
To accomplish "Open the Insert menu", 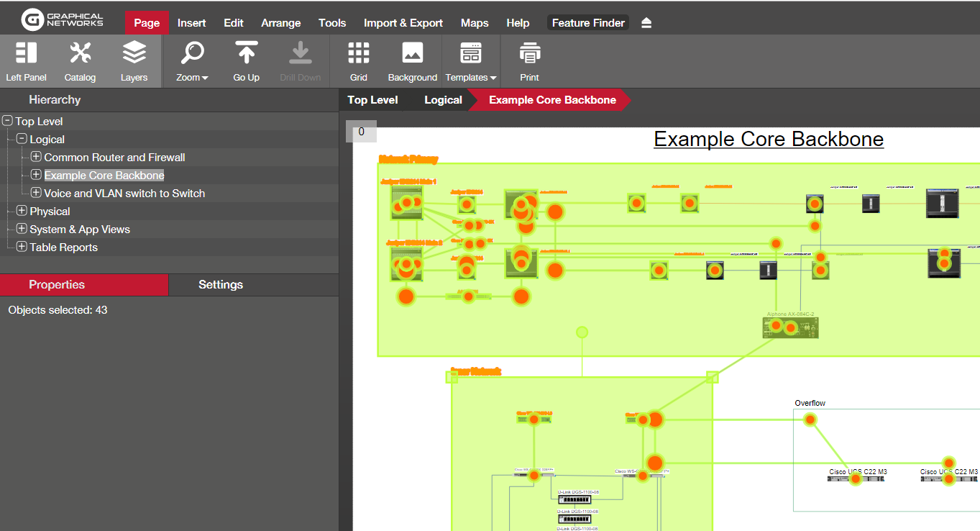I will click(x=191, y=23).
